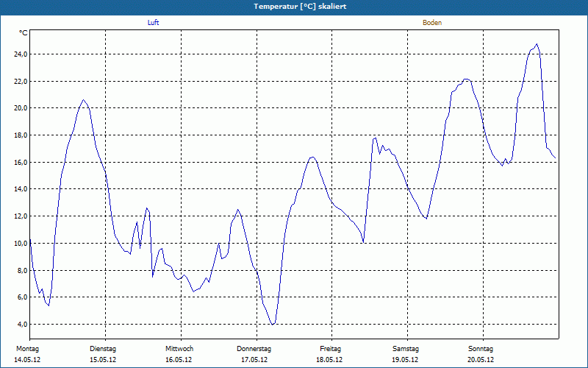Select the 6,0 y-axis value
Screen dimensions: 588x368
point(21,297)
